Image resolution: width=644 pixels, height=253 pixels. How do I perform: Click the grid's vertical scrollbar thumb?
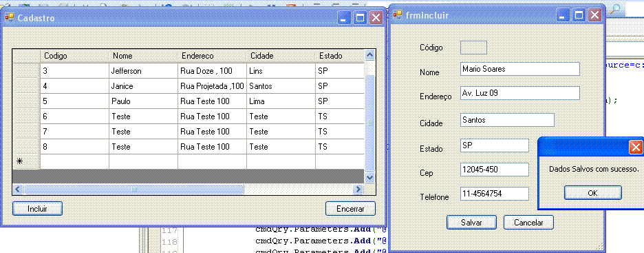[369, 123]
